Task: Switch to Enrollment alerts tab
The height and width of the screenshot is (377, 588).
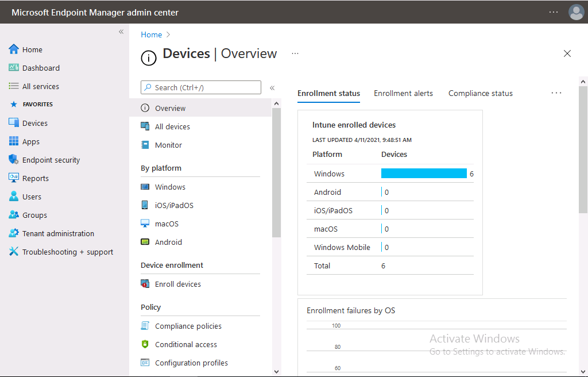Action: click(x=403, y=94)
